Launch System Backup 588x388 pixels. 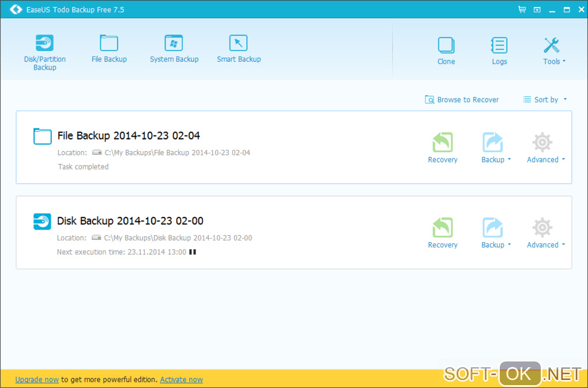(174, 49)
